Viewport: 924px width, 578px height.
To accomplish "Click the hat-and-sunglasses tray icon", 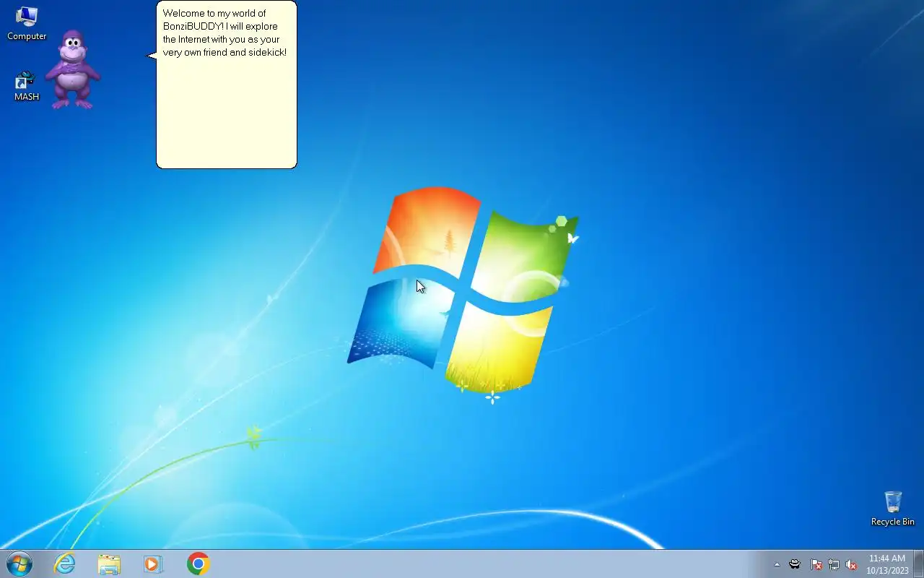I will [795, 564].
